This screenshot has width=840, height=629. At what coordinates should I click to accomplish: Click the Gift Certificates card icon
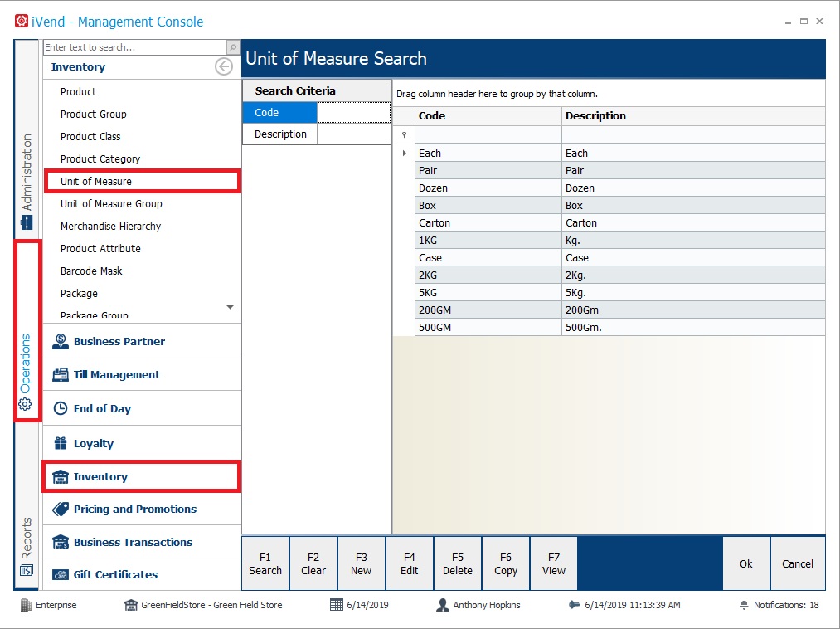coord(61,574)
